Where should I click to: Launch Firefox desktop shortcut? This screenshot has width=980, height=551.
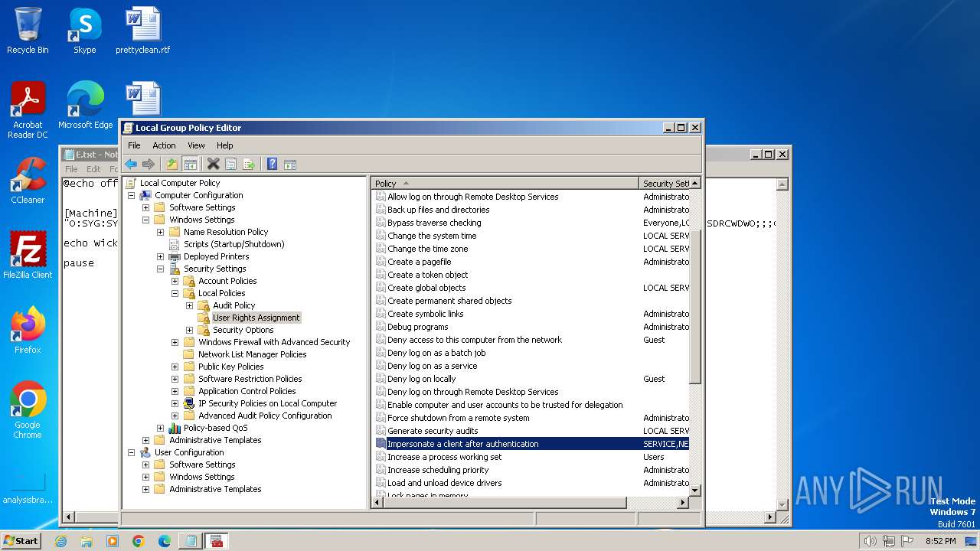coord(28,330)
